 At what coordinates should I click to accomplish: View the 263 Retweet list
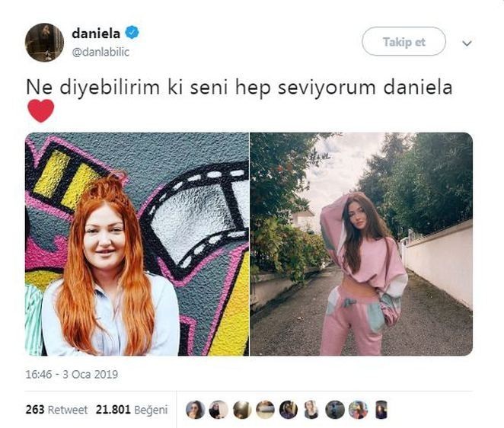(56, 410)
